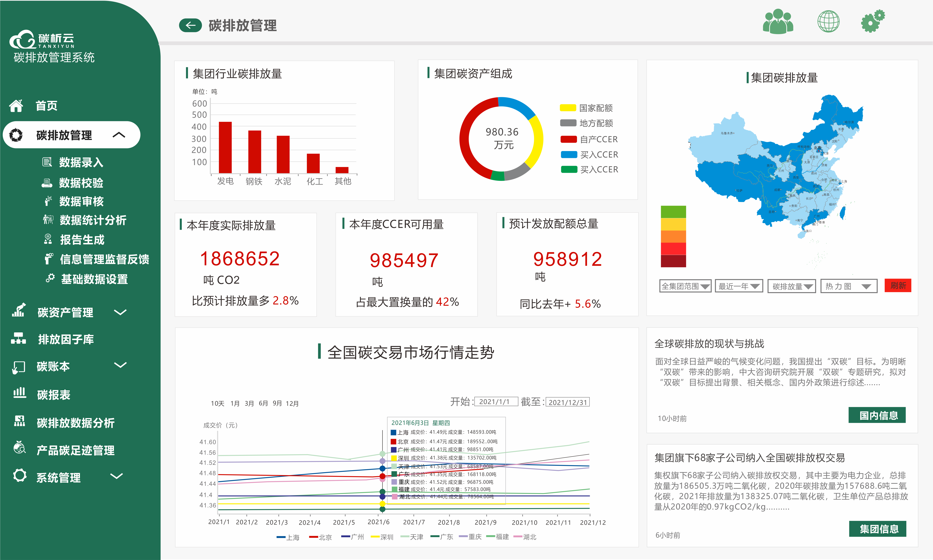Click the 开始 date field 2021/1/1

coord(496,402)
